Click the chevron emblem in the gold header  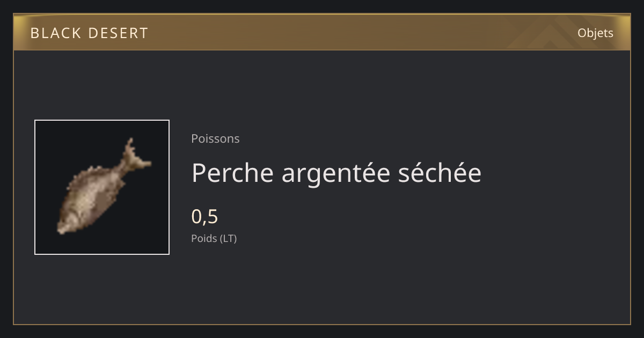(552, 32)
